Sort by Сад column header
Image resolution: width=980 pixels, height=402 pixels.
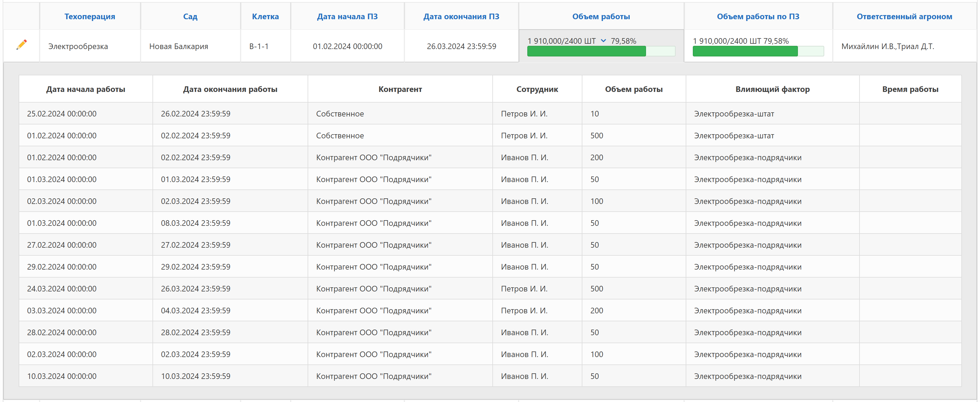coord(190,16)
